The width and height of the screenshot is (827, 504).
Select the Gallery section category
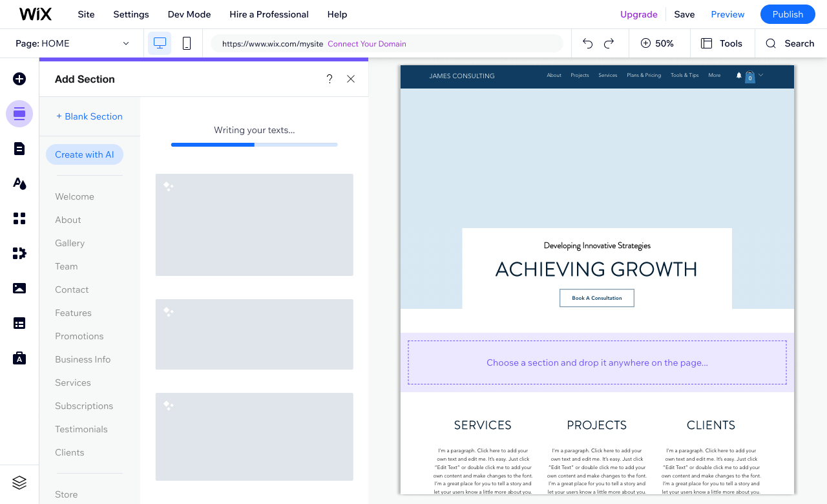pos(70,243)
